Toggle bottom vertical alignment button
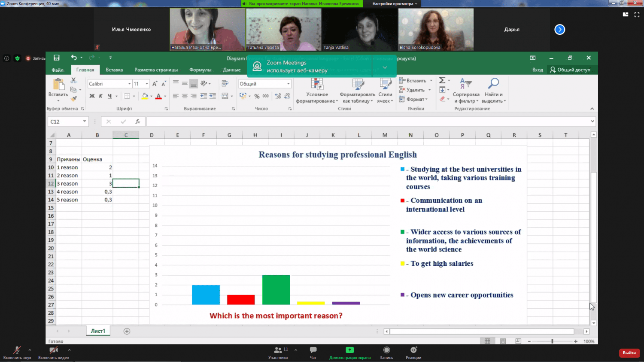Image resolution: width=644 pixels, height=362 pixels. point(194,83)
